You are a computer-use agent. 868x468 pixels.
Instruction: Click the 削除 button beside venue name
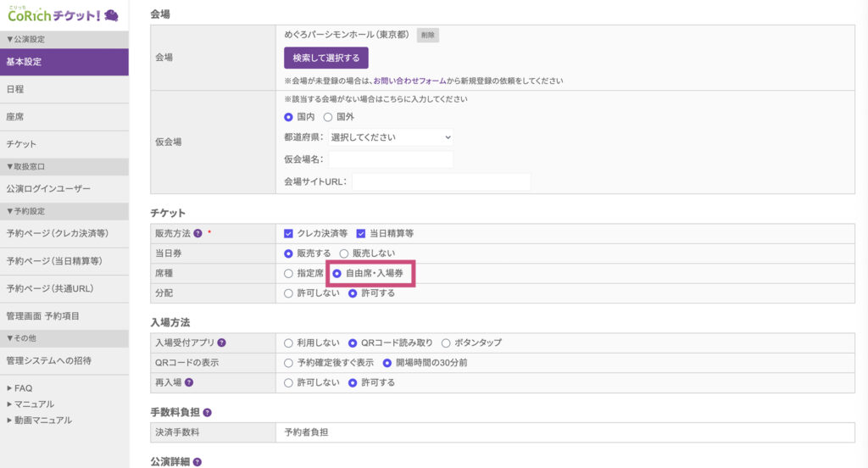pyautogui.click(x=427, y=35)
